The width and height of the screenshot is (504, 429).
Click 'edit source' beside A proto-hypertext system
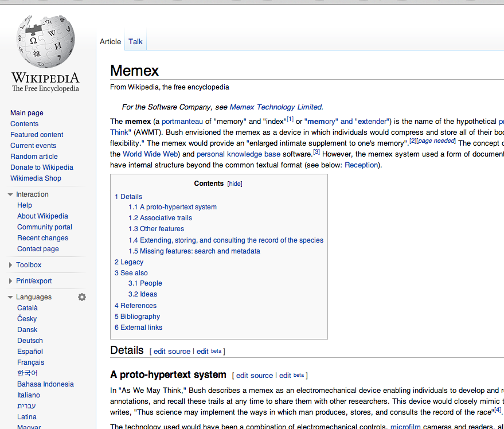click(255, 376)
